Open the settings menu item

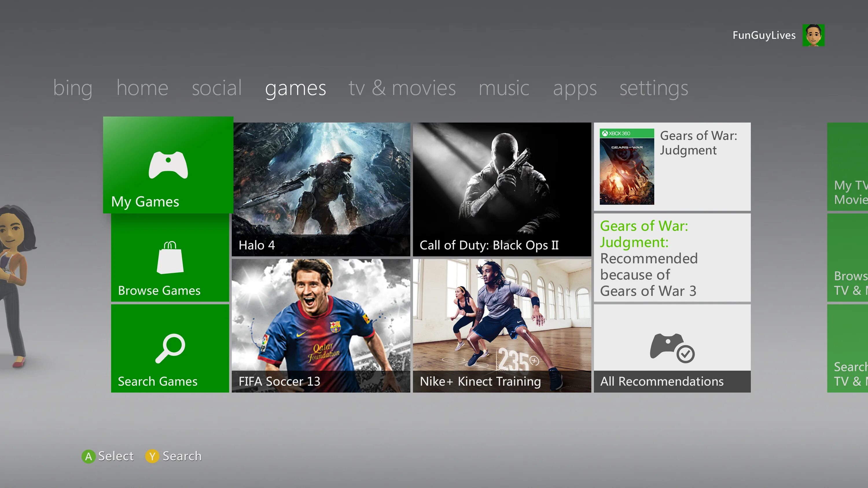[x=654, y=88]
